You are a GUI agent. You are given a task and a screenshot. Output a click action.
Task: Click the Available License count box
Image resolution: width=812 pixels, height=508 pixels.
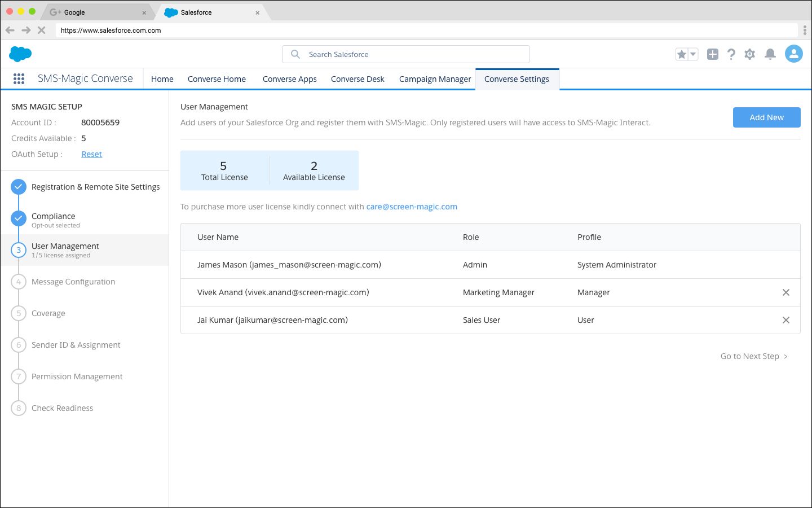click(314, 170)
